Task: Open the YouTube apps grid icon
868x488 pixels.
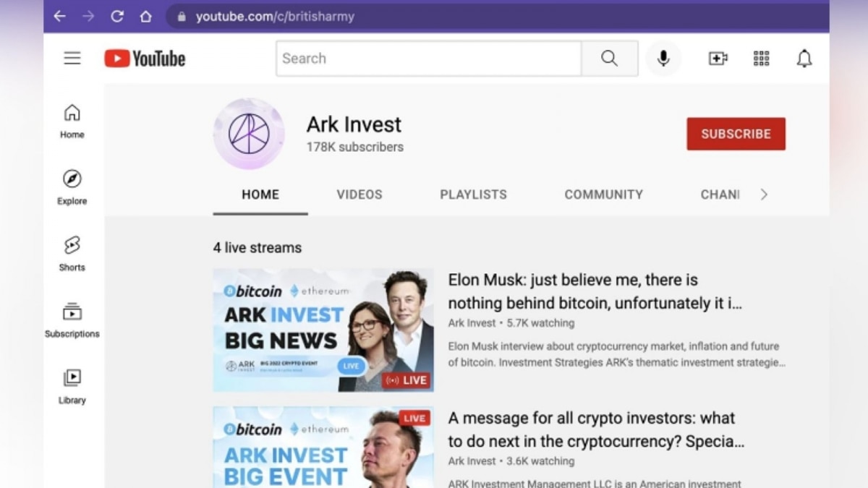Action: click(x=761, y=59)
